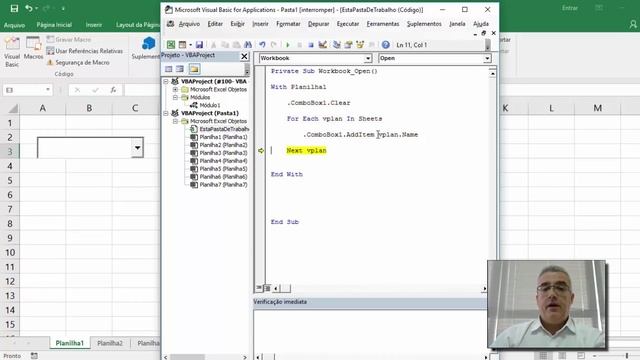The height and width of the screenshot is (360, 640).
Task: Collapse the Módulos folder node
Action: 175,97
